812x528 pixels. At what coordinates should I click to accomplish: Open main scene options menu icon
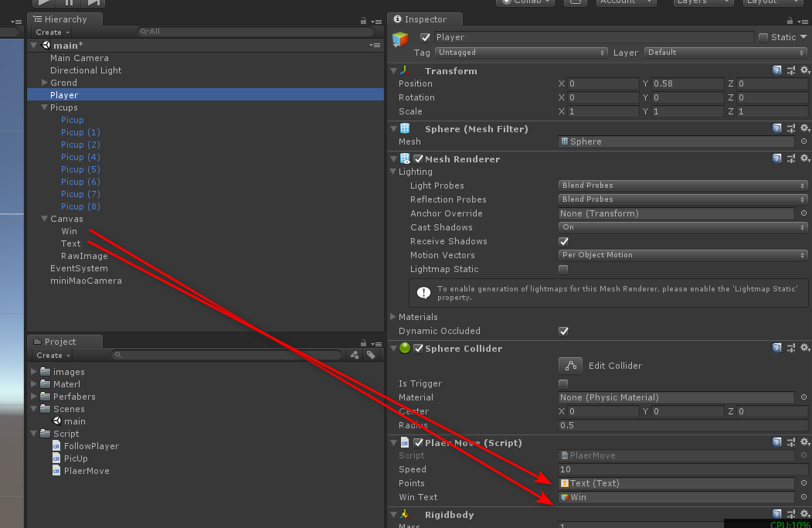(375, 45)
